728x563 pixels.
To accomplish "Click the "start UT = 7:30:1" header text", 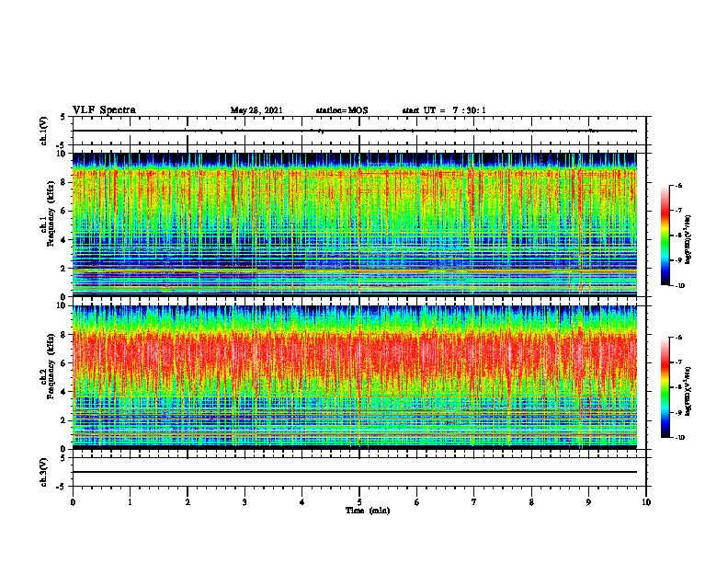I will [x=444, y=110].
